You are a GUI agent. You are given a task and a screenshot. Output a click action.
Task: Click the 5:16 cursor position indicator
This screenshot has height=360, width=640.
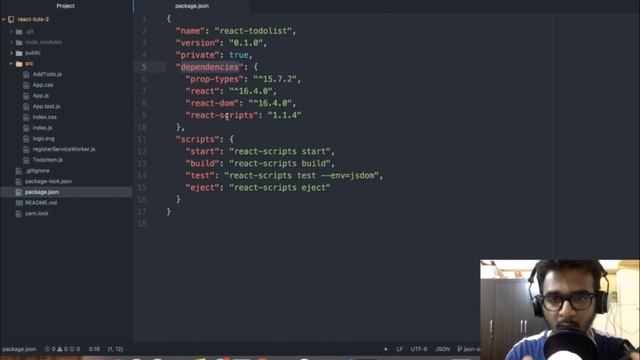point(94,349)
